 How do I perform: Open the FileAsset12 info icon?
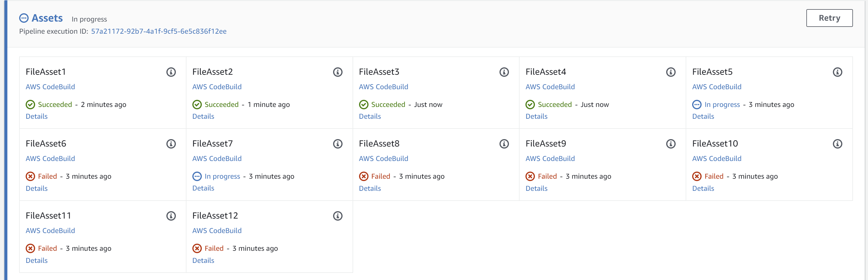[338, 216]
